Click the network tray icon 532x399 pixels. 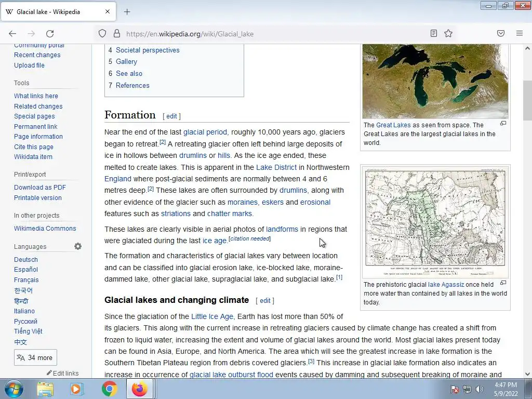tap(467, 389)
